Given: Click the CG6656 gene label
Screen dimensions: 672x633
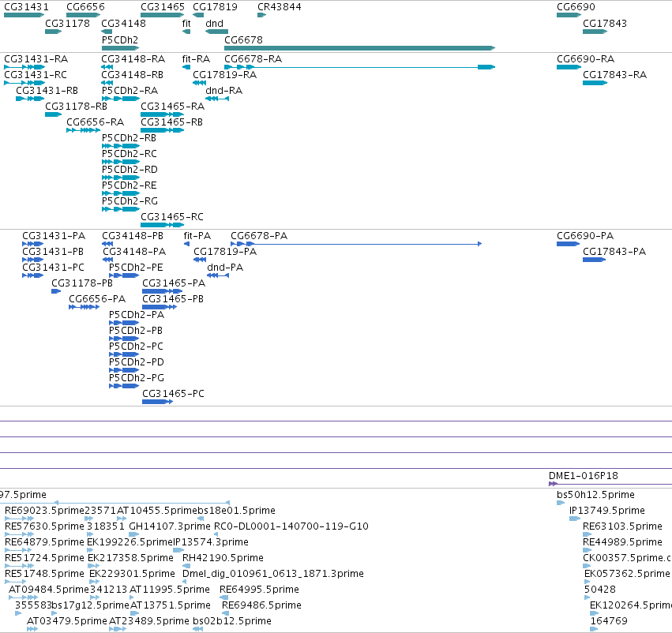Looking at the screenshot, I should click(85, 7).
